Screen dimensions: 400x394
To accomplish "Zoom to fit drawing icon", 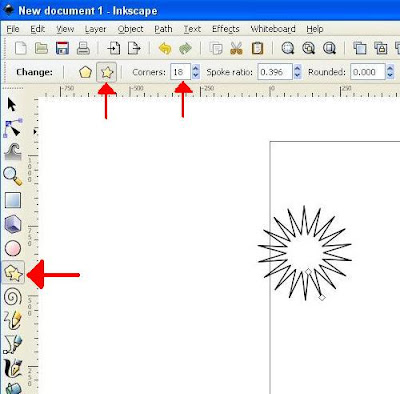I will (x=308, y=48).
